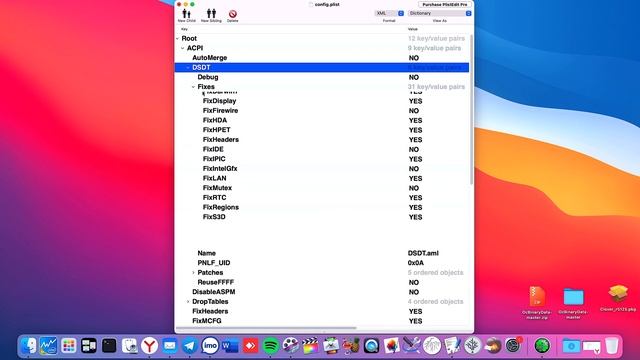This screenshot has height=360, width=640.
Task: Select the ReuseFFFF row
Action: pyautogui.click(x=322, y=282)
